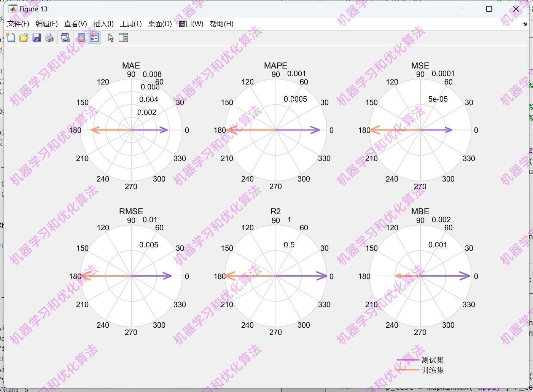The image size is (533, 392).
Task: Click the purple line sample in the legend
Action: click(x=407, y=360)
